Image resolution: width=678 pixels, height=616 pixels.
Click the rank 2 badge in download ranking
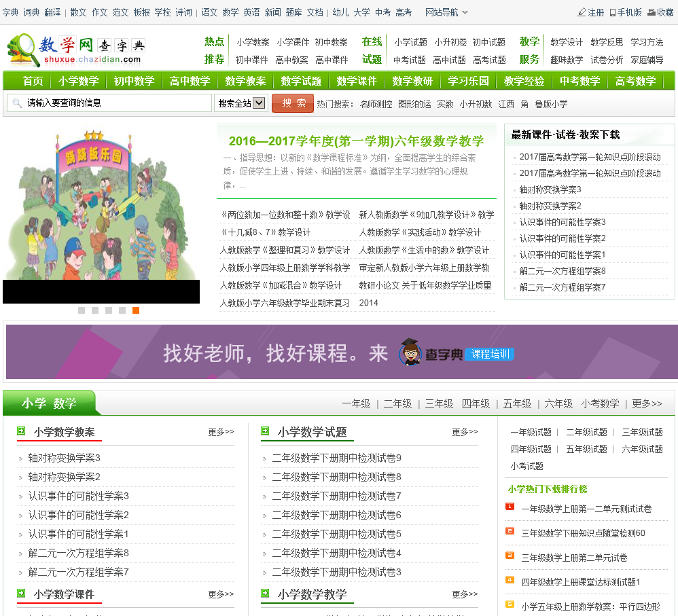(510, 531)
